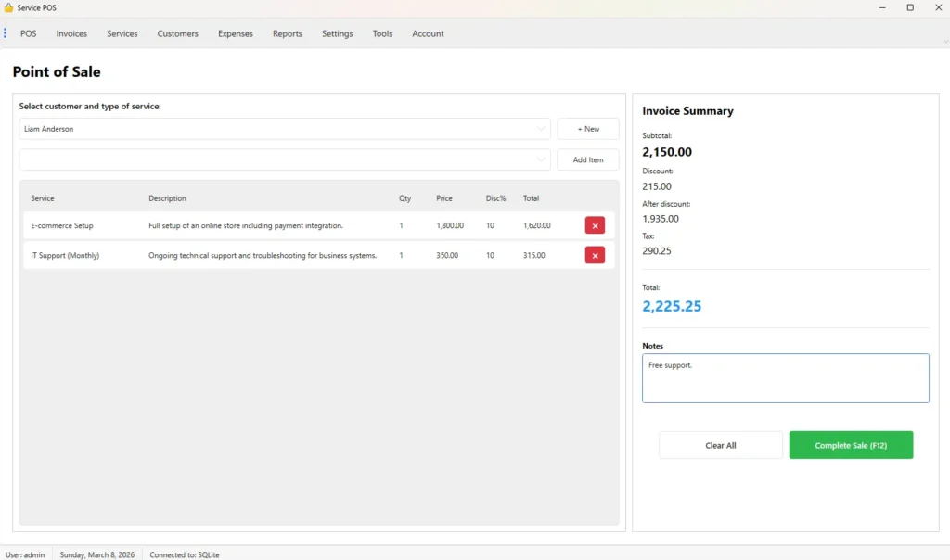Screen dimensions: 950x560
Task: Open the Reports menu
Action: tap(287, 33)
